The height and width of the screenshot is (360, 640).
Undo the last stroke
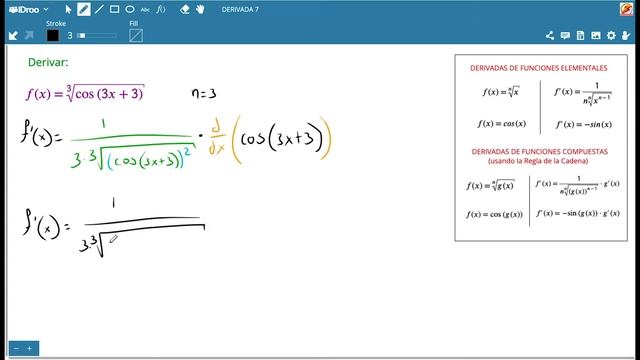13,36
